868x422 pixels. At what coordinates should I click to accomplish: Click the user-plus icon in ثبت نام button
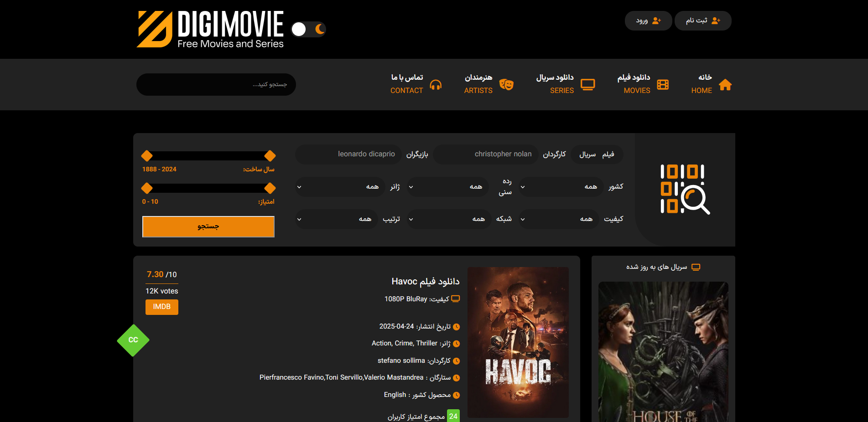pyautogui.click(x=716, y=21)
